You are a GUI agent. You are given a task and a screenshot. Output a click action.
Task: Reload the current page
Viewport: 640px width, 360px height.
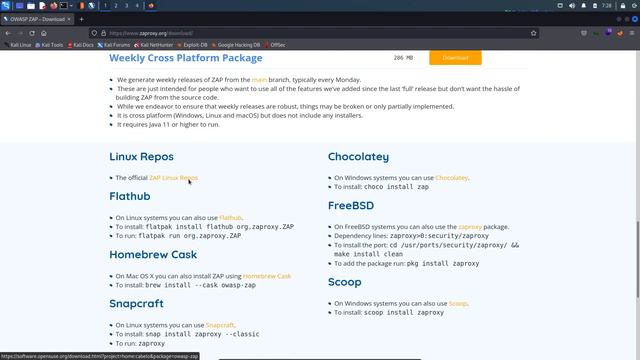coord(32,33)
